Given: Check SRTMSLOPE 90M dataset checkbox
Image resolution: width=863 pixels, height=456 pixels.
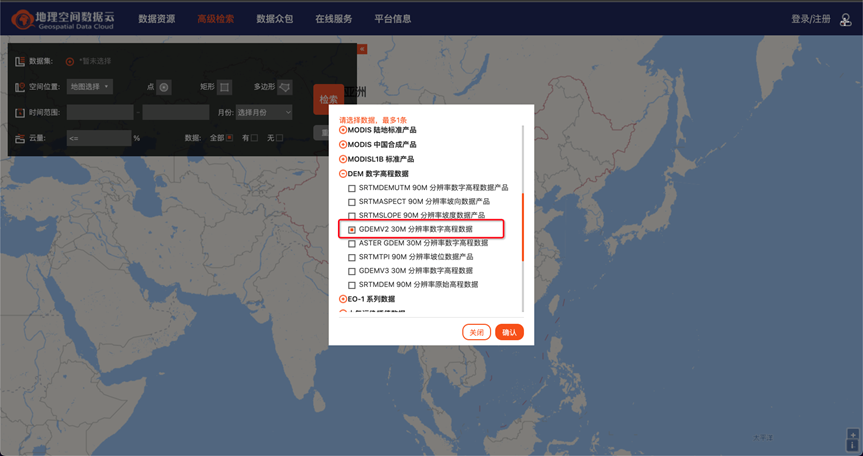Looking at the screenshot, I should [352, 216].
